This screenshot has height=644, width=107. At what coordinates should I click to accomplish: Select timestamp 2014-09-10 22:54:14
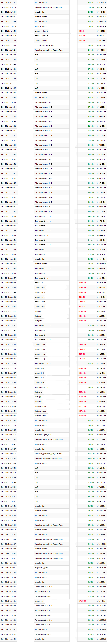[x=8, y=525]
